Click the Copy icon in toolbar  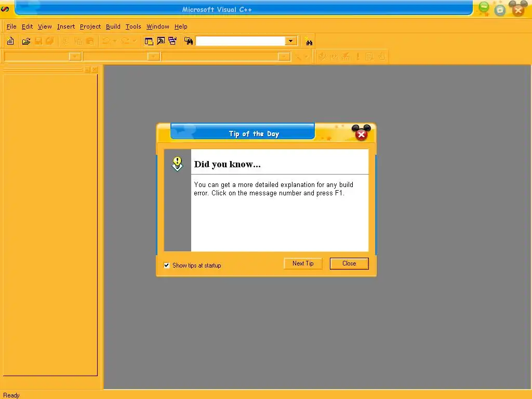click(78, 42)
